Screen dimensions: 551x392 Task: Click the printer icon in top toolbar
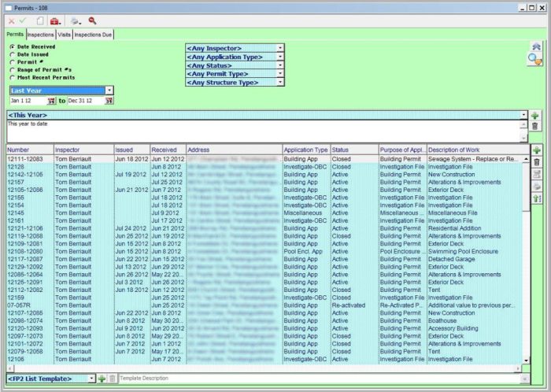click(75, 21)
